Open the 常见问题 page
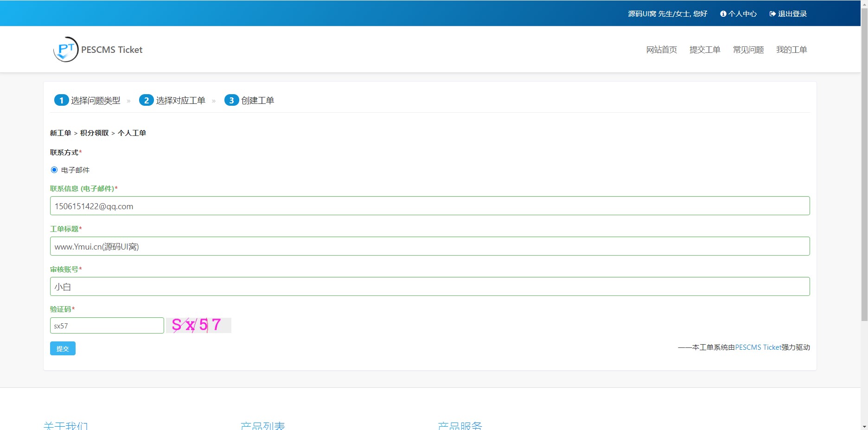Image resolution: width=868 pixels, height=430 pixels. pyautogui.click(x=748, y=50)
